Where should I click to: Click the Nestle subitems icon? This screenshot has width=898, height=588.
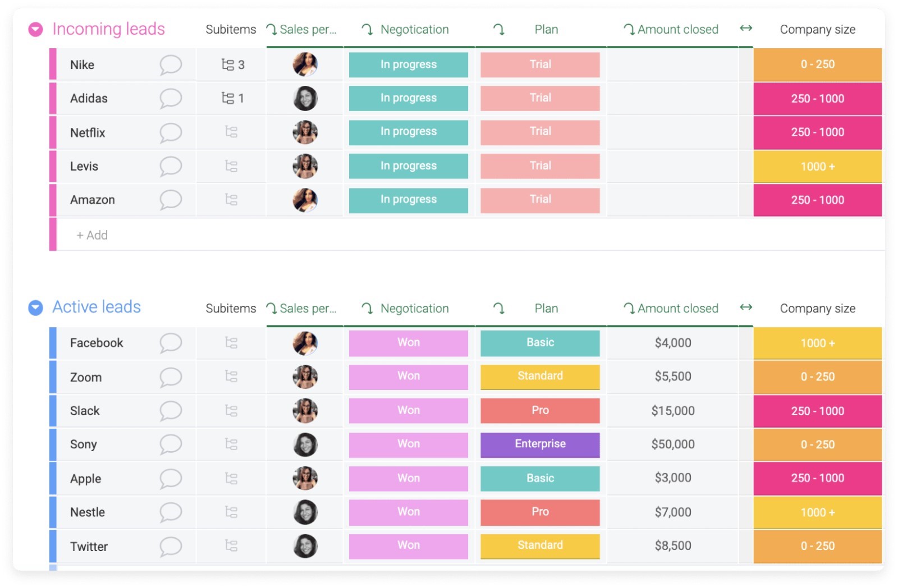231,512
